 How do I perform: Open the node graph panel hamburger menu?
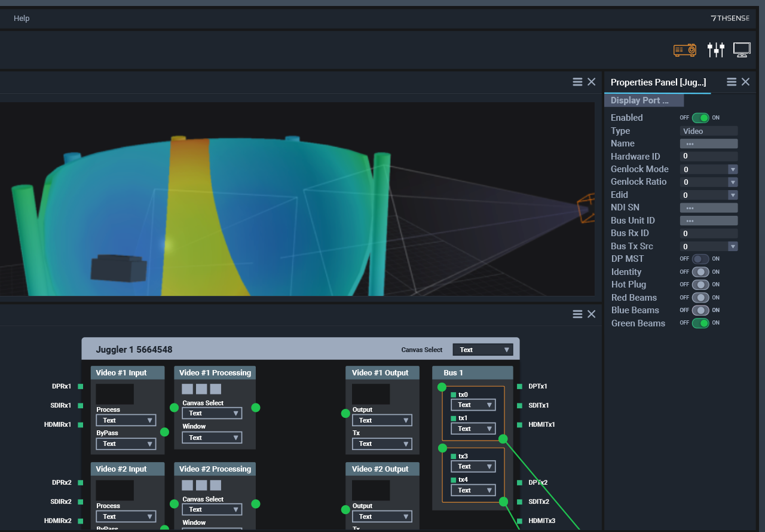[x=577, y=314]
